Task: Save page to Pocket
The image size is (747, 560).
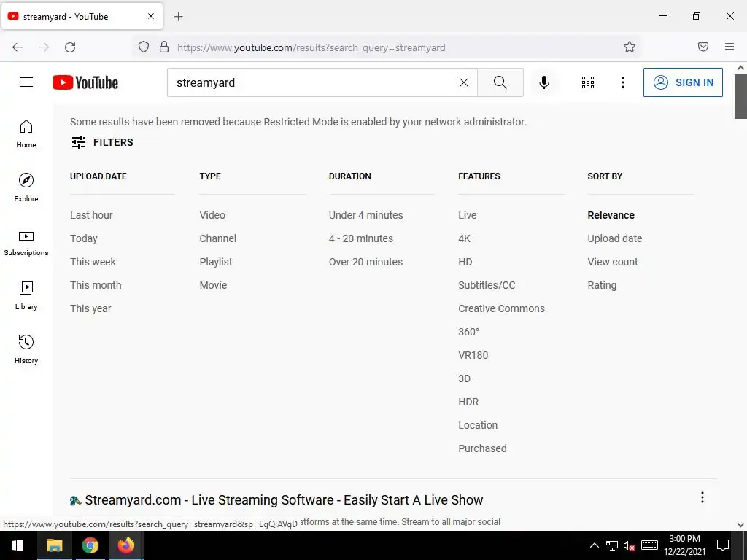Action: point(703,47)
